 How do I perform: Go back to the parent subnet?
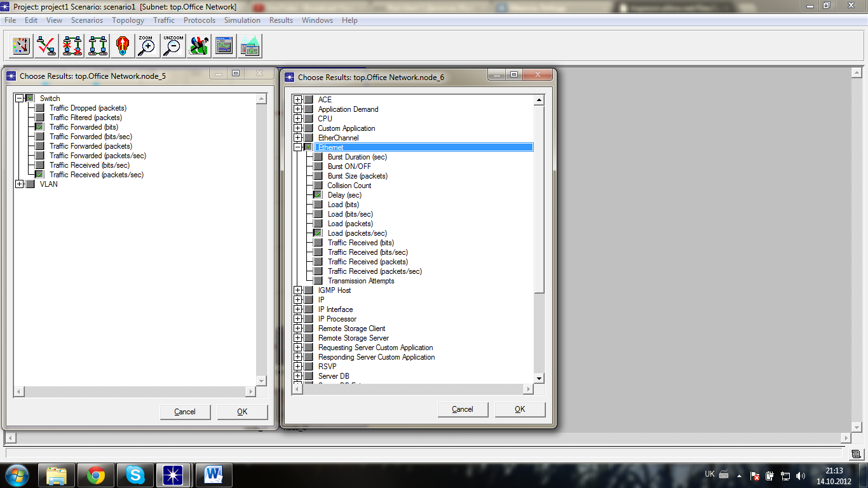point(123,46)
